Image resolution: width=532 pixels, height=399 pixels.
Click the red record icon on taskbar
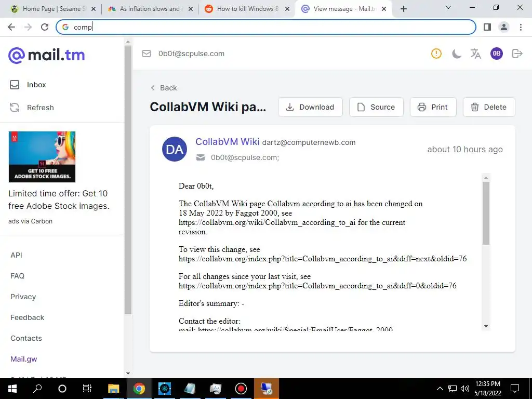(x=241, y=389)
